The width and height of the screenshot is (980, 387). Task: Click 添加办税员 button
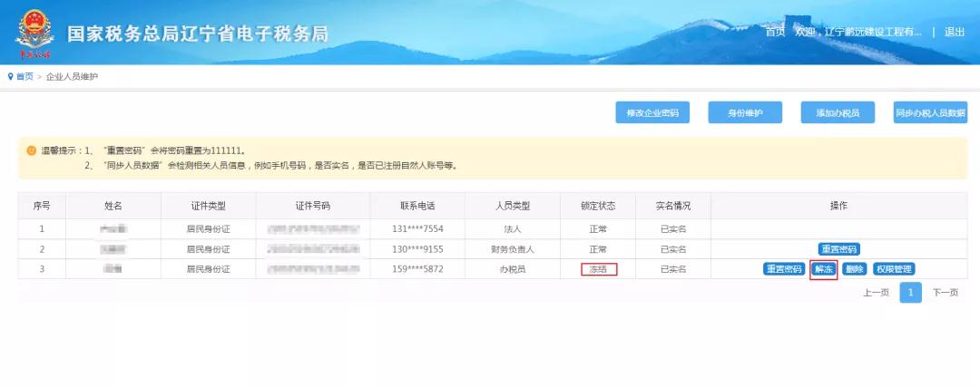[838, 113]
